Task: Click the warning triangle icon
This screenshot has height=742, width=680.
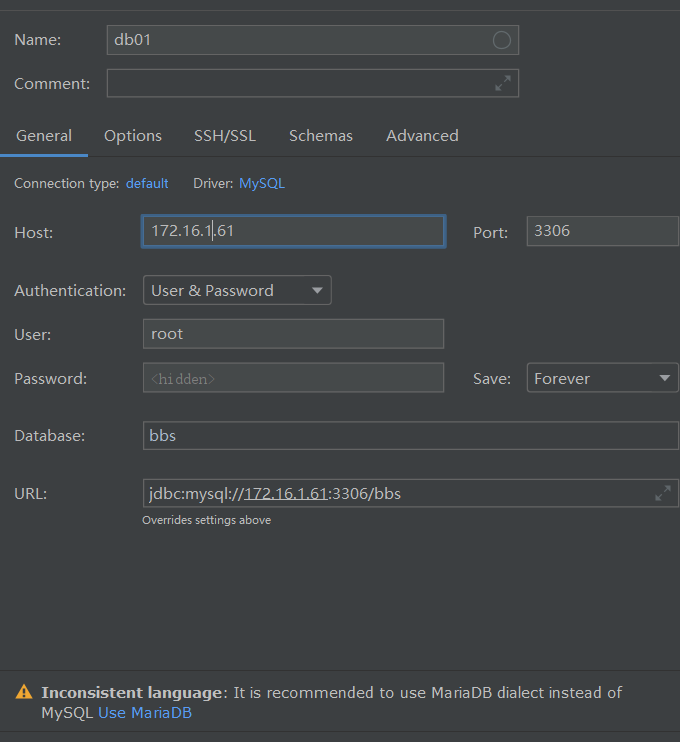Action: (x=23, y=692)
